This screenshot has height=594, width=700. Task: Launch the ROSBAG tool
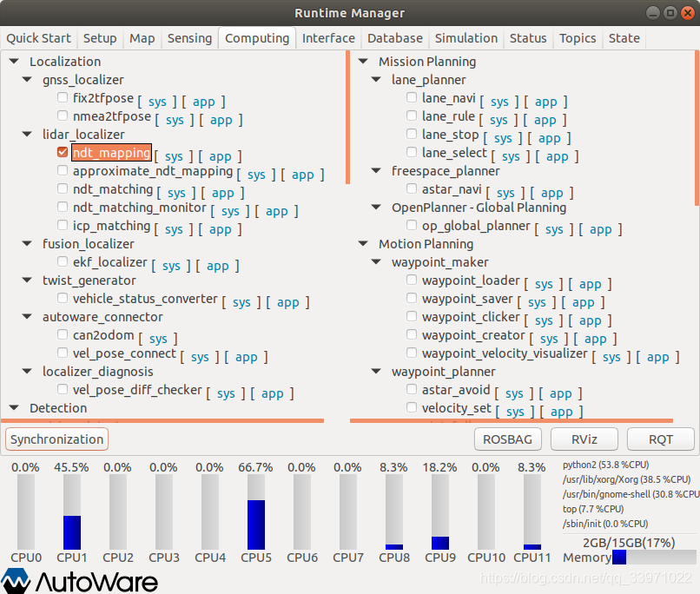pos(507,439)
